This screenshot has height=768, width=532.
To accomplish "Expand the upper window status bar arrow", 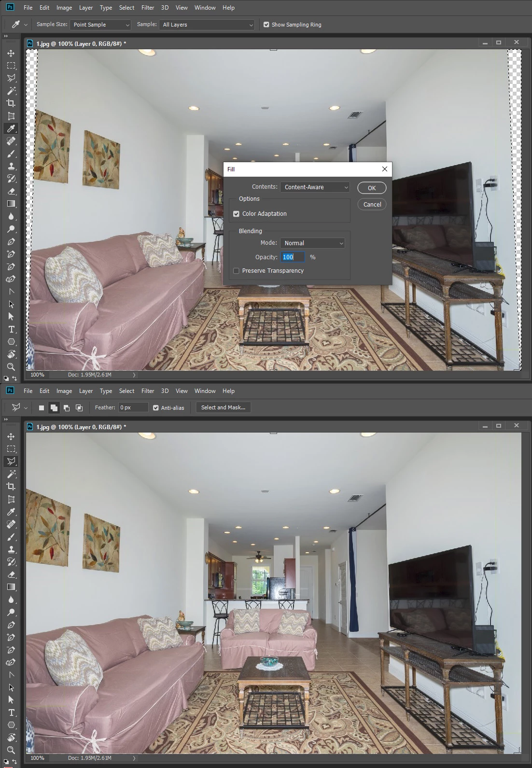I will tap(134, 375).
